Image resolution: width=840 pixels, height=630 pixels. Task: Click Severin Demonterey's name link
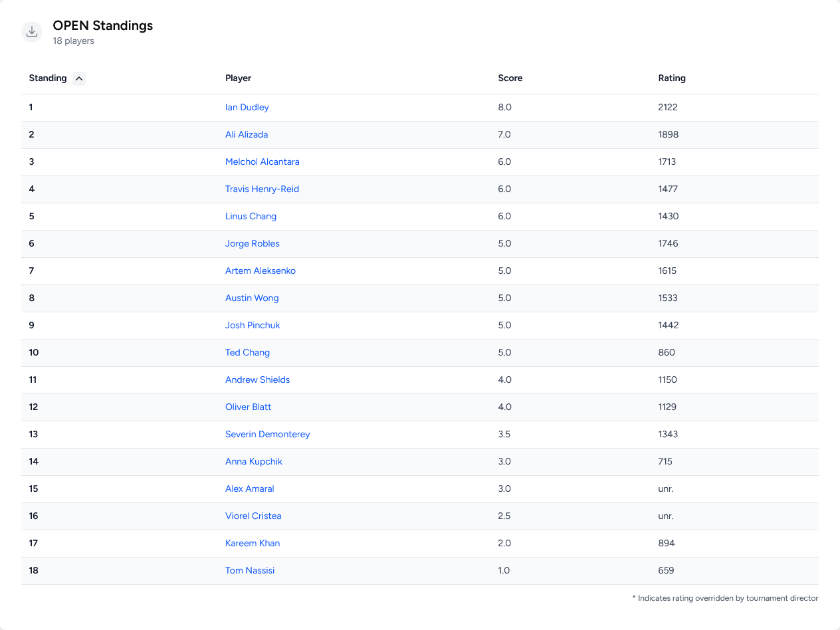click(x=267, y=435)
